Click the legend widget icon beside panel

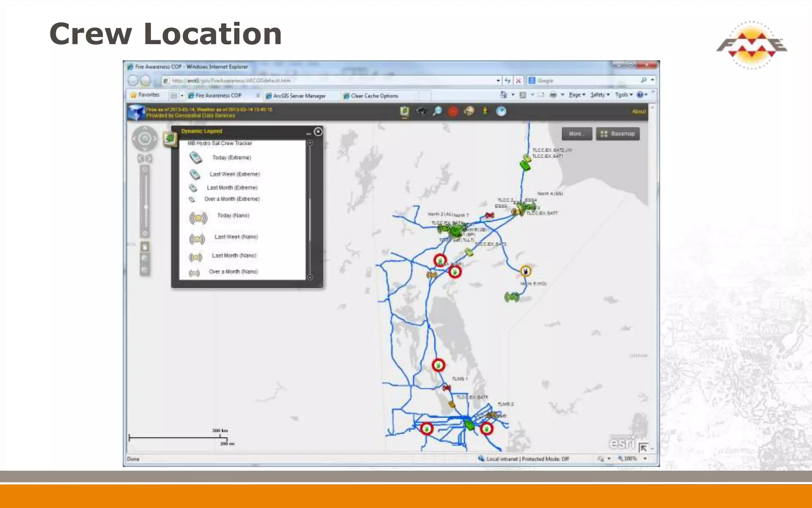tap(170, 138)
